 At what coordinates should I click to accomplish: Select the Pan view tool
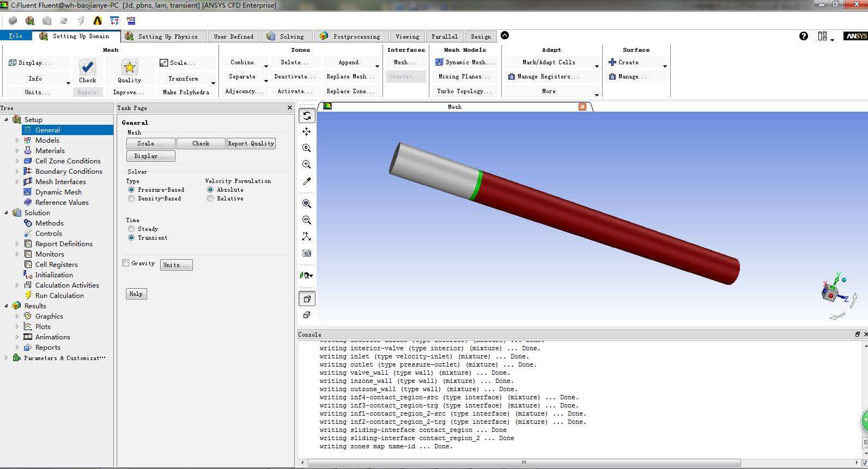(x=307, y=132)
